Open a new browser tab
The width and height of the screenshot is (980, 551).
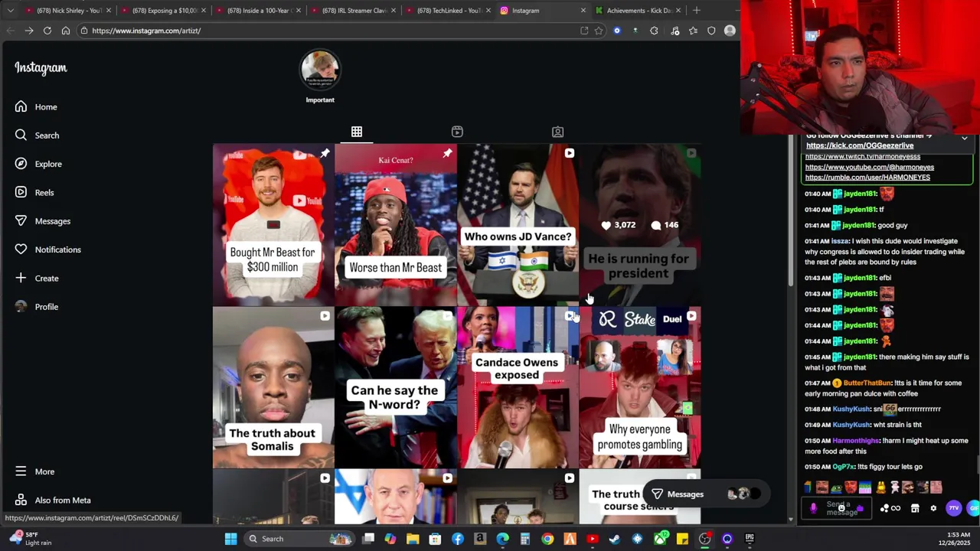[x=696, y=11]
